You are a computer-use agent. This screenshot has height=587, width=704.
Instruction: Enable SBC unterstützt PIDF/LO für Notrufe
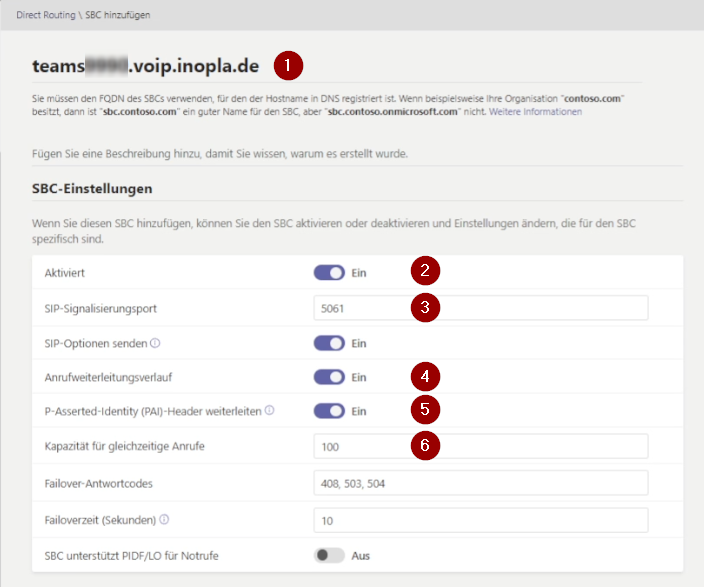pyautogui.click(x=329, y=556)
